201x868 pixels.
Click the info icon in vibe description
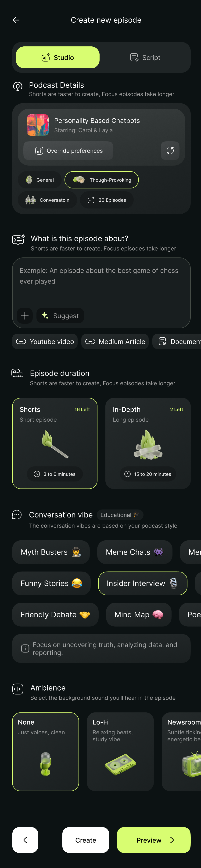tap(25, 648)
